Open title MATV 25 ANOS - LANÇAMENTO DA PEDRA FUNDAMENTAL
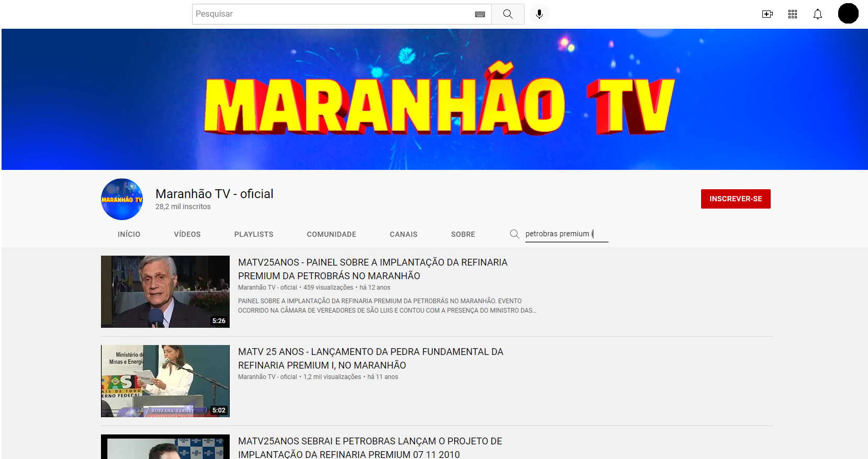Viewport: 868px width, 459px height. pyautogui.click(x=370, y=358)
